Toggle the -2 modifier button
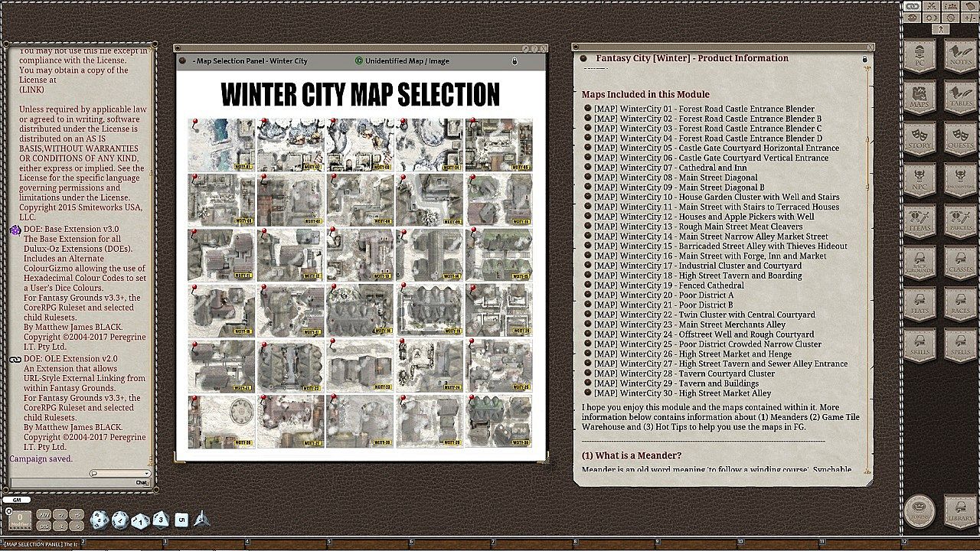The width and height of the screenshot is (980, 551). 61,526
